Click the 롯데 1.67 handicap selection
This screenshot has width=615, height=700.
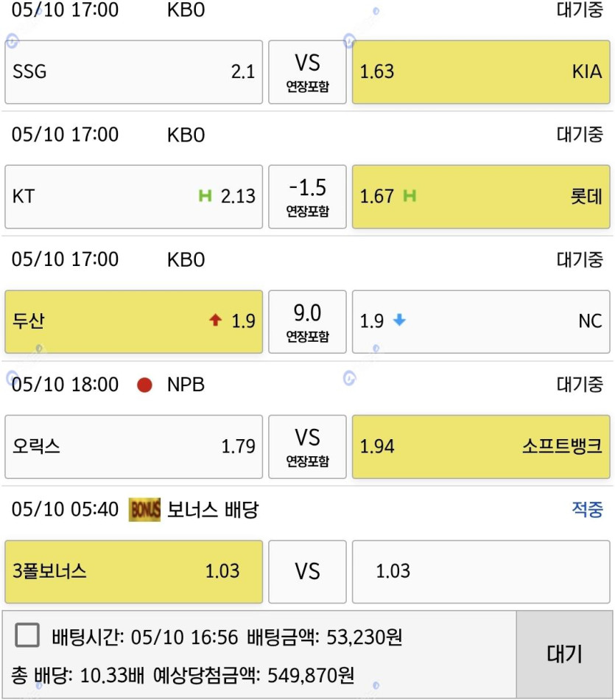click(481, 197)
